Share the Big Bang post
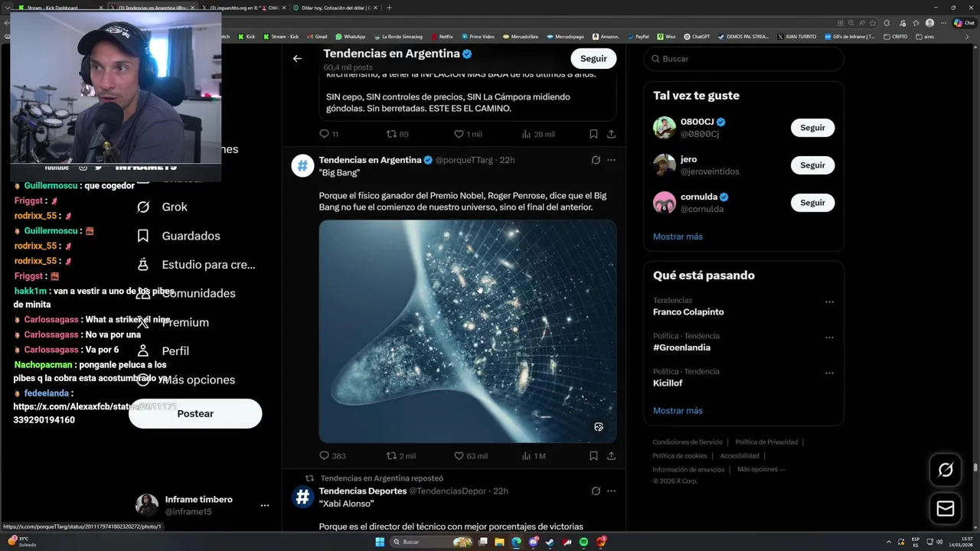Viewport: 980px width, 551px height. pyautogui.click(x=611, y=455)
